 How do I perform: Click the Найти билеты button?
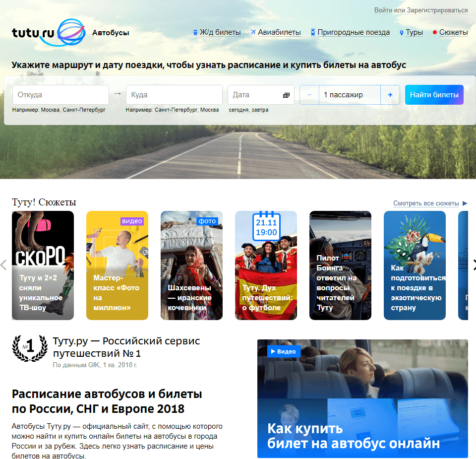click(434, 95)
